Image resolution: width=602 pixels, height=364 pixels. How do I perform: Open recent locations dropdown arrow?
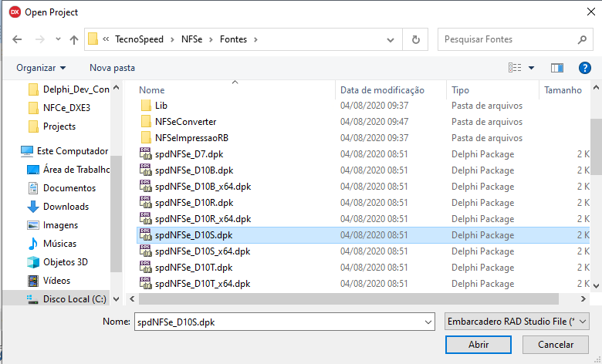coord(58,39)
